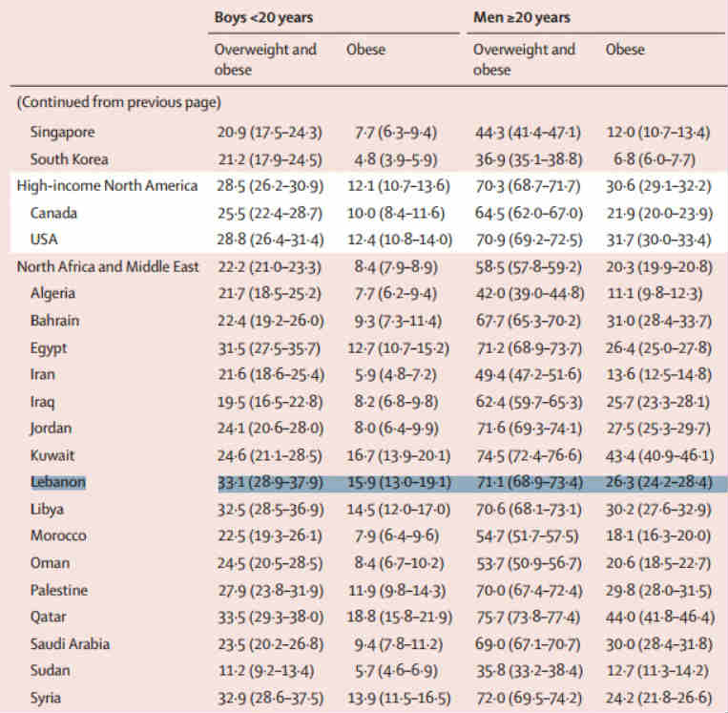The width and height of the screenshot is (728, 713).
Task: Click the 'North Africa and Middle East' label
Action: tap(108, 266)
